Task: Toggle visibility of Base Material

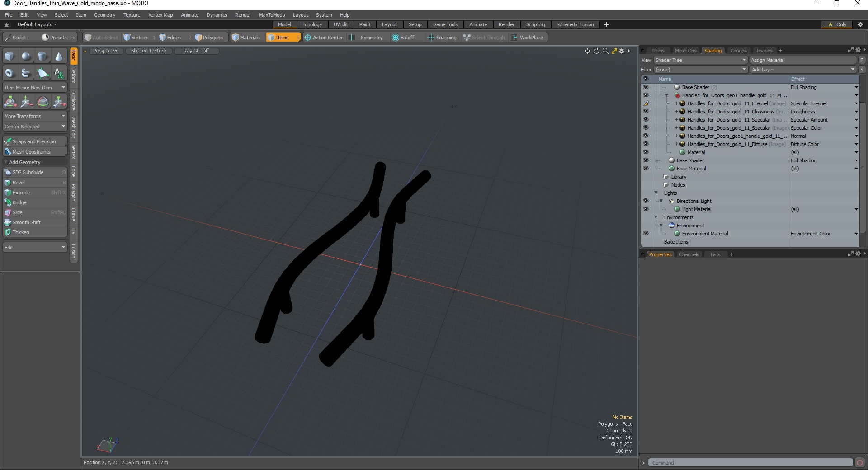Action: [x=646, y=169]
